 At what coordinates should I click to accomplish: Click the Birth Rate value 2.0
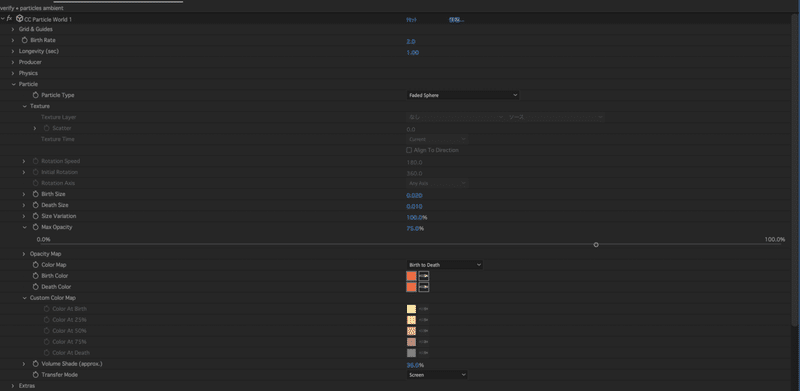click(x=411, y=41)
